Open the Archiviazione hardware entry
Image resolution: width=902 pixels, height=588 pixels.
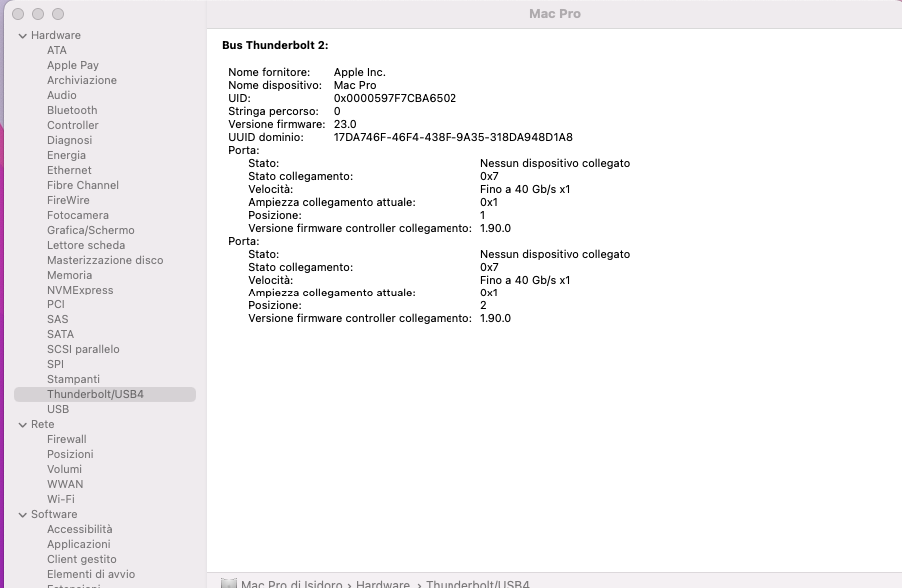pyautogui.click(x=82, y=80)
